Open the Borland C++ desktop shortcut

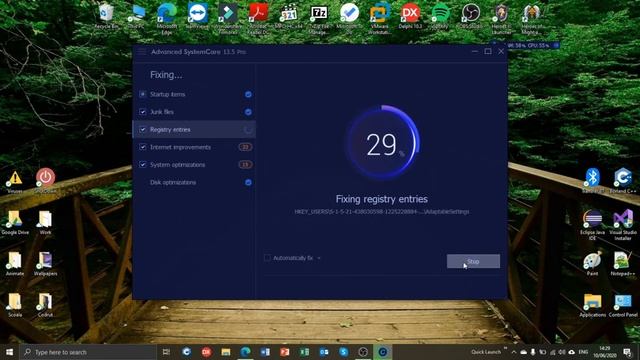623,181
